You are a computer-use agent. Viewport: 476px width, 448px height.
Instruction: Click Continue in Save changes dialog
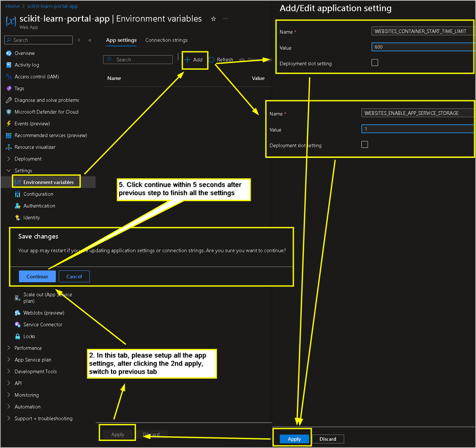[37, 276]
